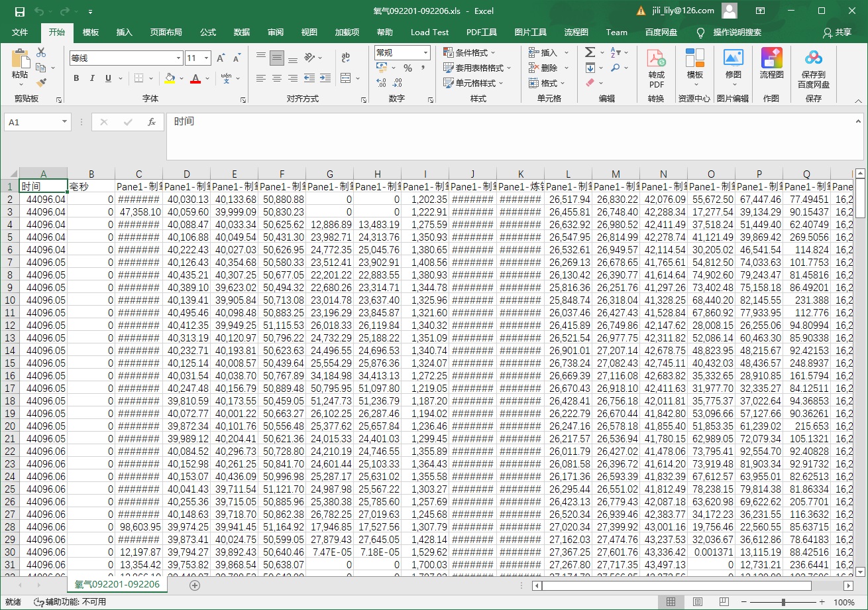Go to the 数据 tab
This screenshot has width=868, height=610.
pyautogui.click(x=242, y=32)
